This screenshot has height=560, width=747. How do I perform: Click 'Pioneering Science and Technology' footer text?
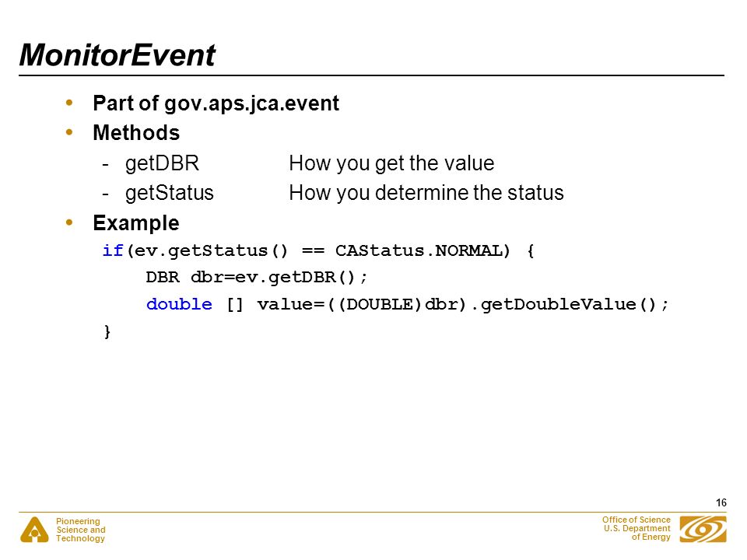coord(80,530)
